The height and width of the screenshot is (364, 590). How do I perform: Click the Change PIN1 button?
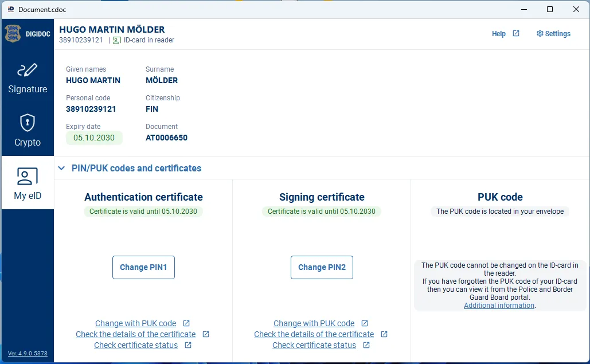143,267
